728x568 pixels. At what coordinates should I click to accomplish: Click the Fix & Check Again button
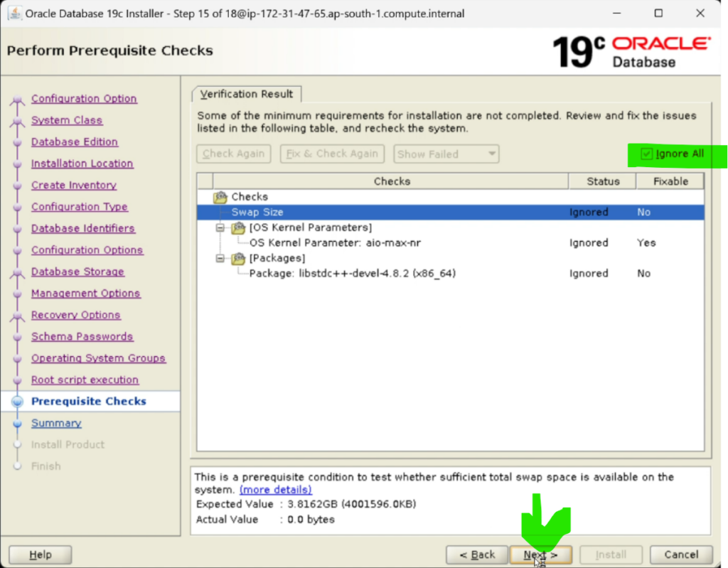coord(332,154)
